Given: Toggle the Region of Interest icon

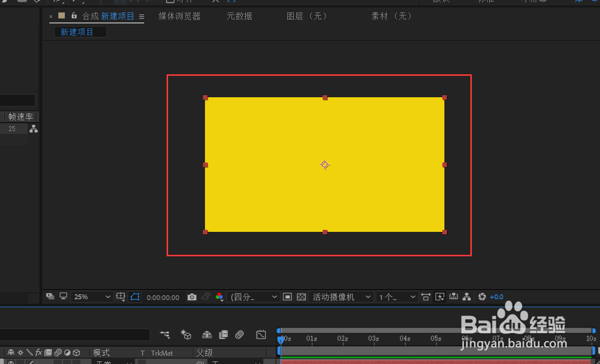Looking at the screenshot, I should [287, 297].
